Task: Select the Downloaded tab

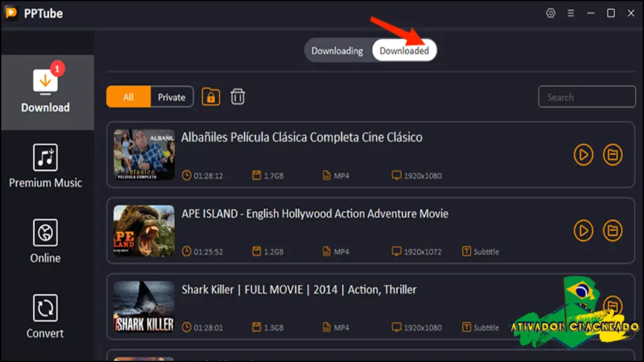Action: click(x=404, y=51)
